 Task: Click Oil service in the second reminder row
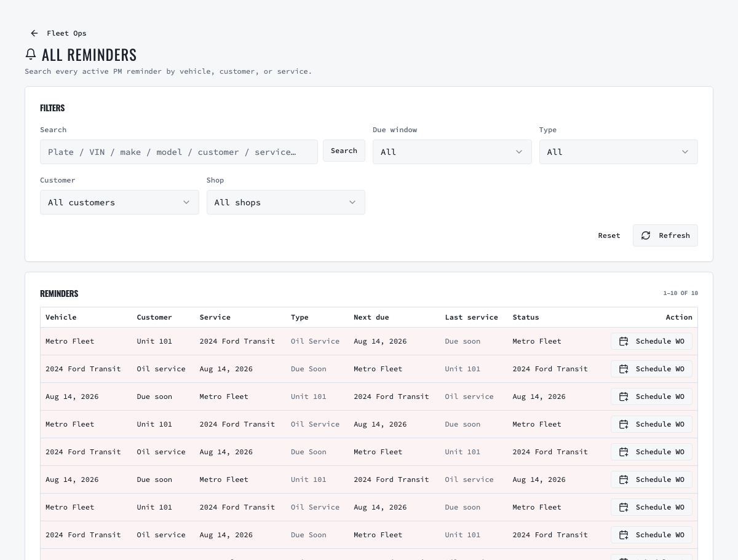pyautogui.click(x=161, y=369)
